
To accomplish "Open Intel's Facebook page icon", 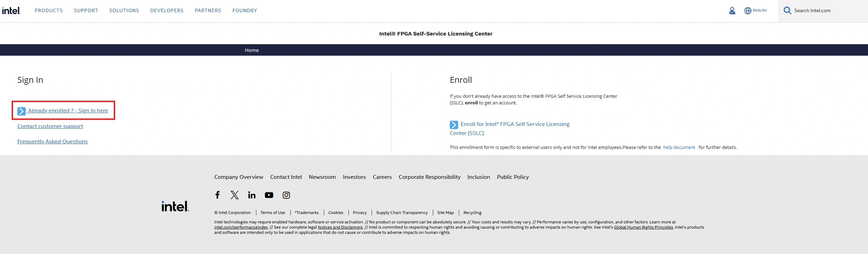I will tap(217, 195).
